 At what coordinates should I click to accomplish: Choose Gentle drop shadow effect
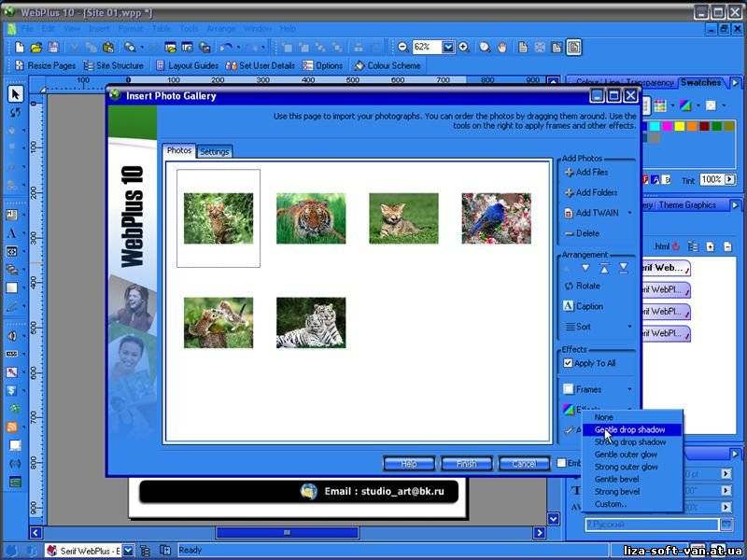(x=633, y=429)
